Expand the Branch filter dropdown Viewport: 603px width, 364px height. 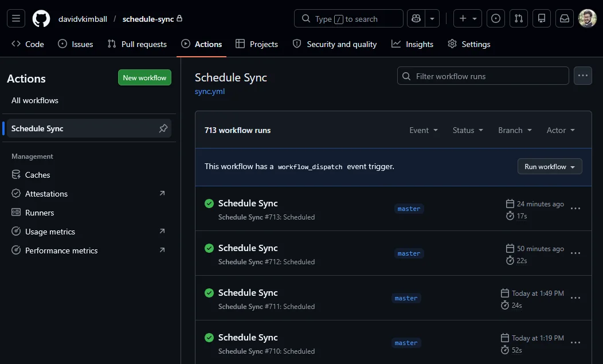pyautogui.click(x=514, y=130)
